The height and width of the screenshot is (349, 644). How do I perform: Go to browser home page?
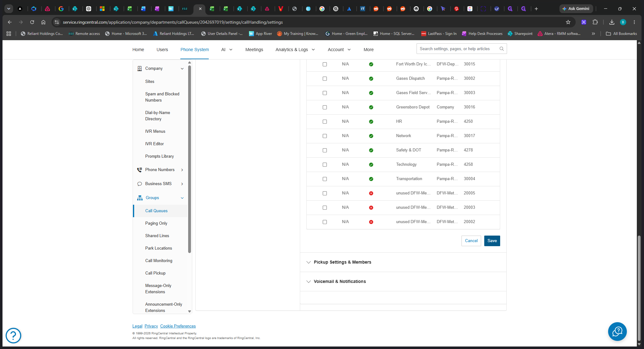coord(43,22)
